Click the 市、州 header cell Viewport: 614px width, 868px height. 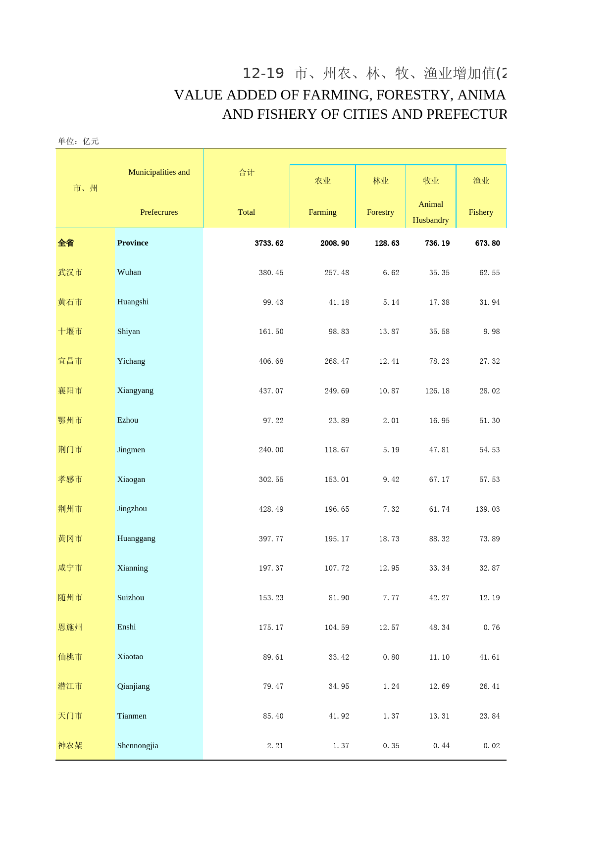86,189
